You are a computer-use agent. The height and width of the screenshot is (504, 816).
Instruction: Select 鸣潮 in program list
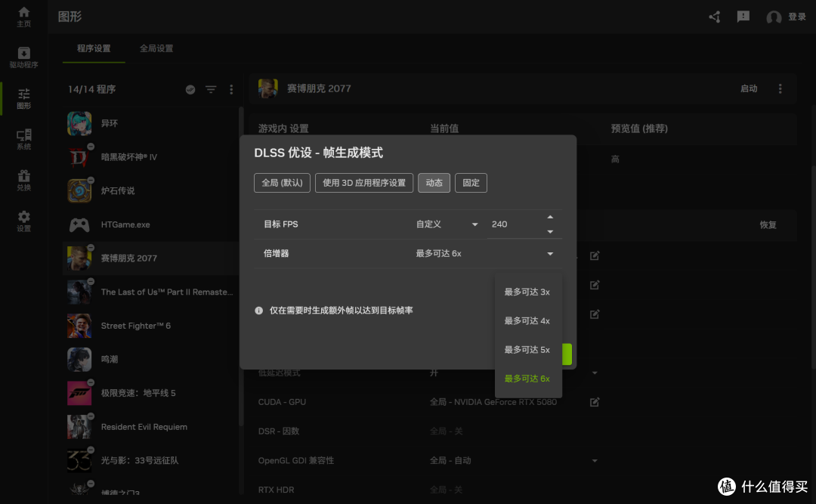coord(150,359)
